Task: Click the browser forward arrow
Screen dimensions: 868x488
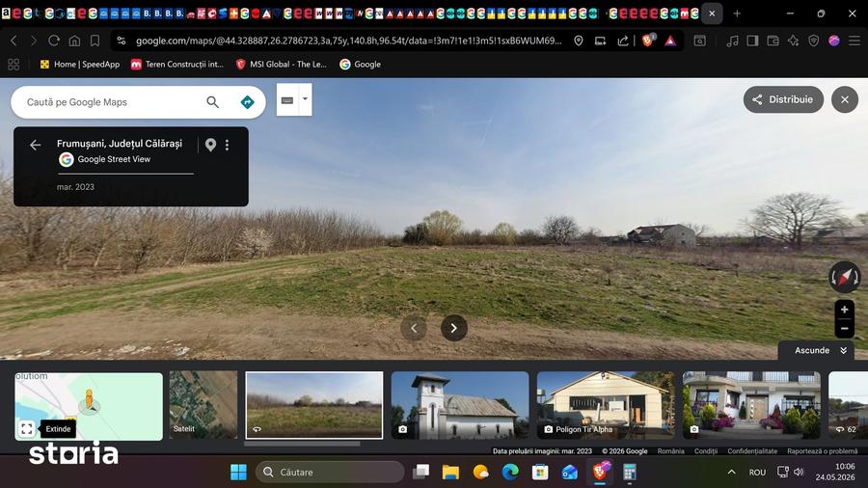Action: pyautogui.click(x=33, y=41)
